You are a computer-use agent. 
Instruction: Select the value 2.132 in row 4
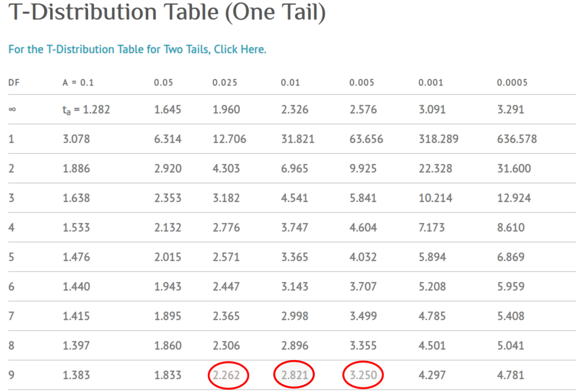[168, 228]
